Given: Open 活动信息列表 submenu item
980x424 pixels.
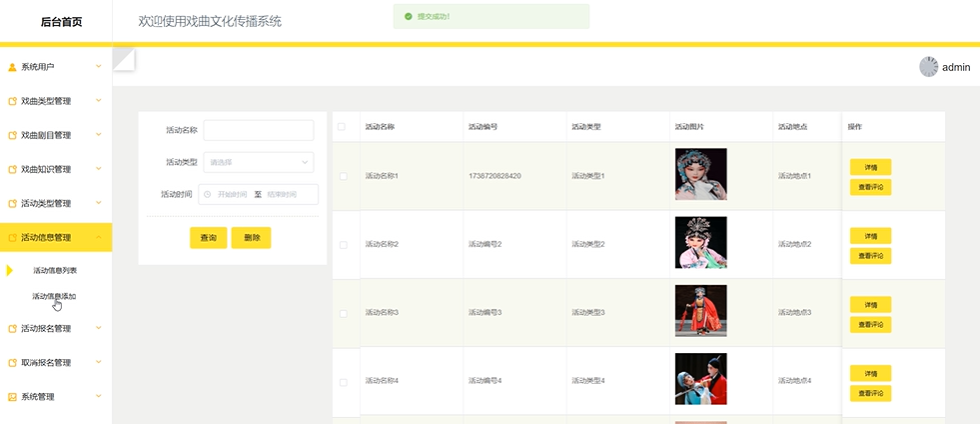Looking at the screenshot, I should pos(55,271).
